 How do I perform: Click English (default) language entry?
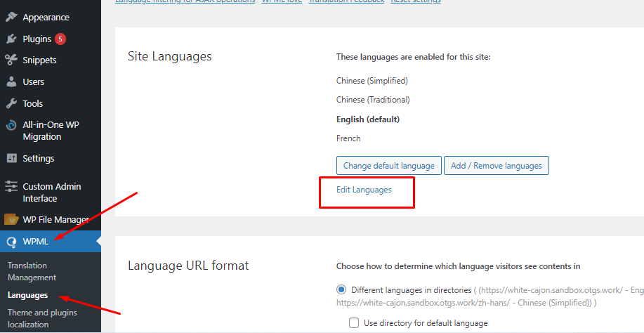pyautogui.click(x=368, y=119)
